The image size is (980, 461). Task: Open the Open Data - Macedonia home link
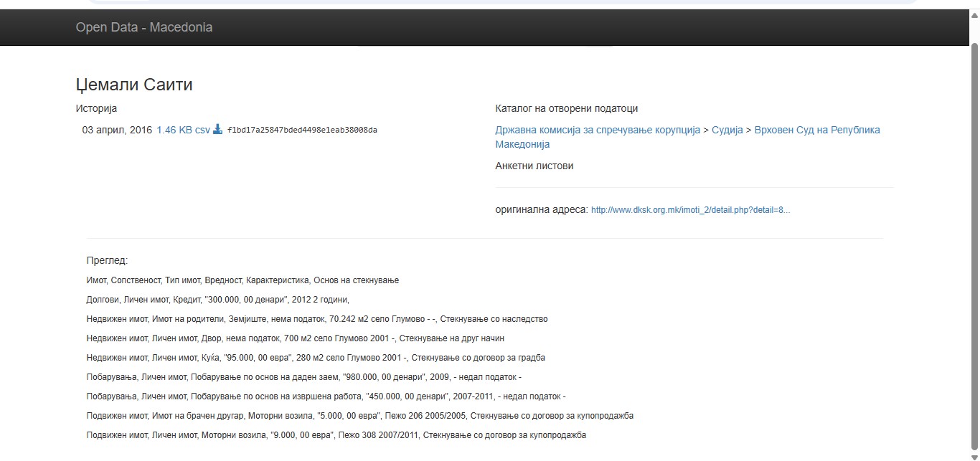[144, 27]
